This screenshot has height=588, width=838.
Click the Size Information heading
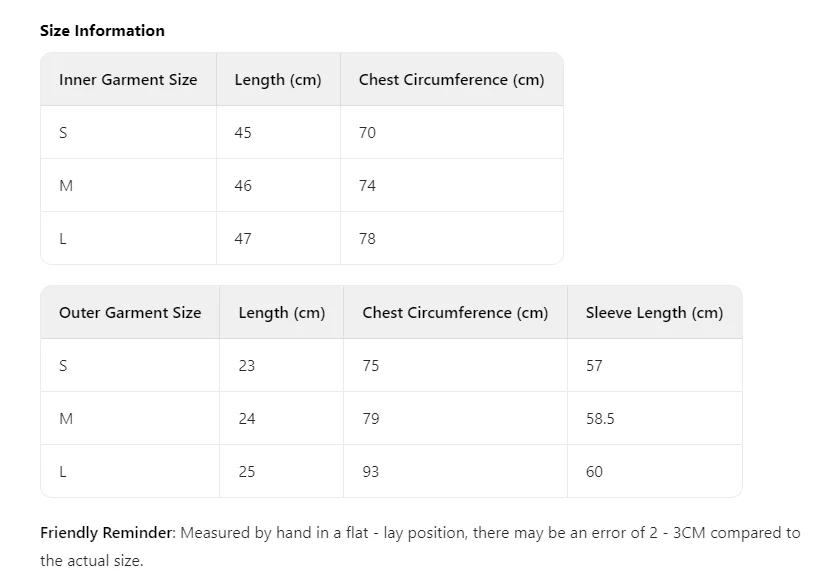[x=102, y=31]
